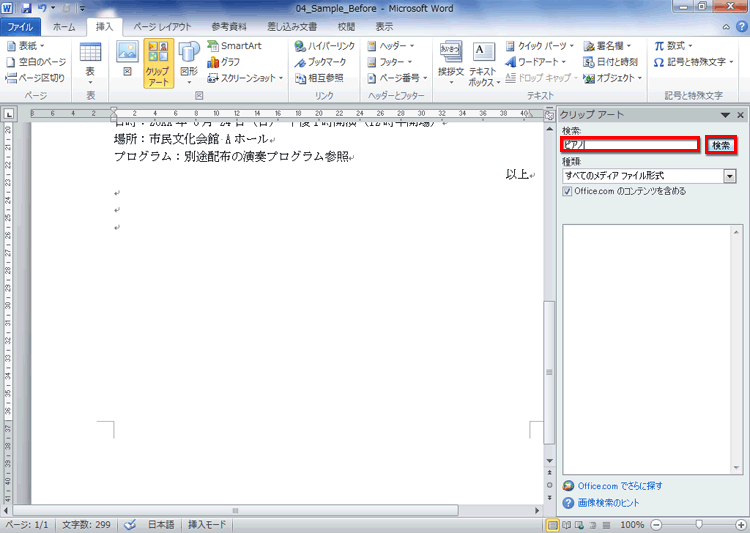Toggle the ruler view icon above scrollbar
The height and width of the screenshot is (533, 750).
[x=550, y=115]
